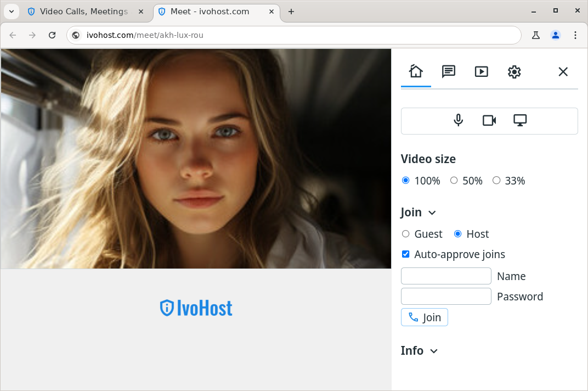Go back in browser history
588x391 pixels.
[x=13, y=35]
